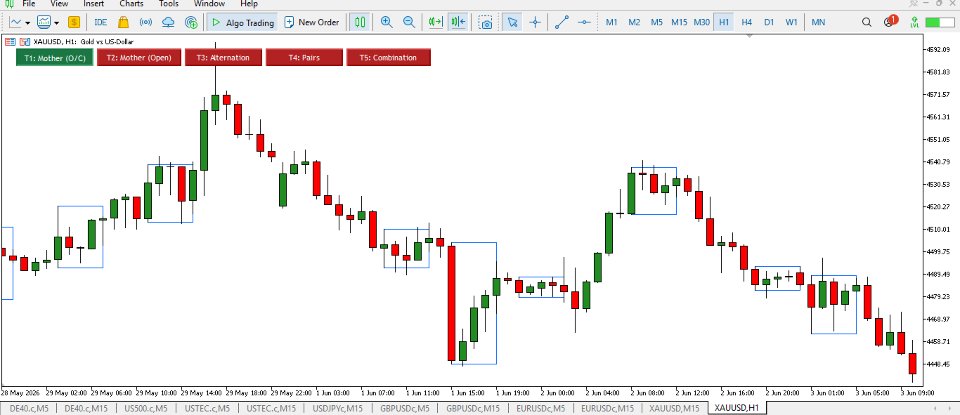Select the cursor arrow tool
The image size is (960, 415).
(x=512, y=23)
